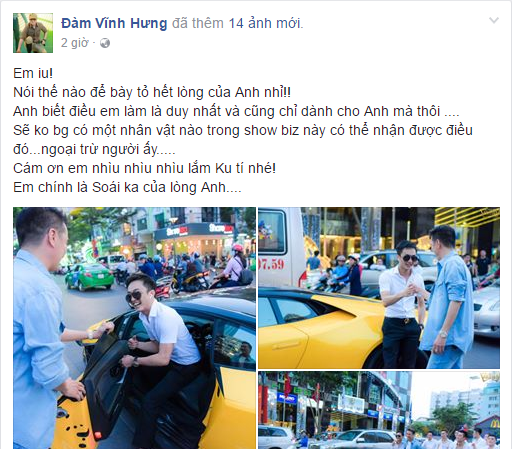Click the globe public privacy icon
Image resolution: width=512 pixels, height=449 pixels.
(x=105, y=43)
